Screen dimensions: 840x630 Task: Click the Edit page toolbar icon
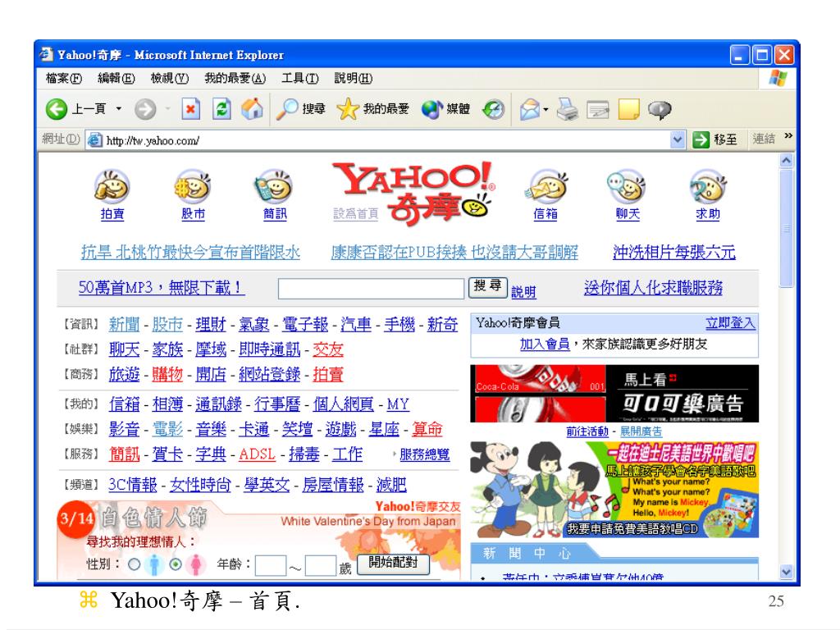coord(598,109)
